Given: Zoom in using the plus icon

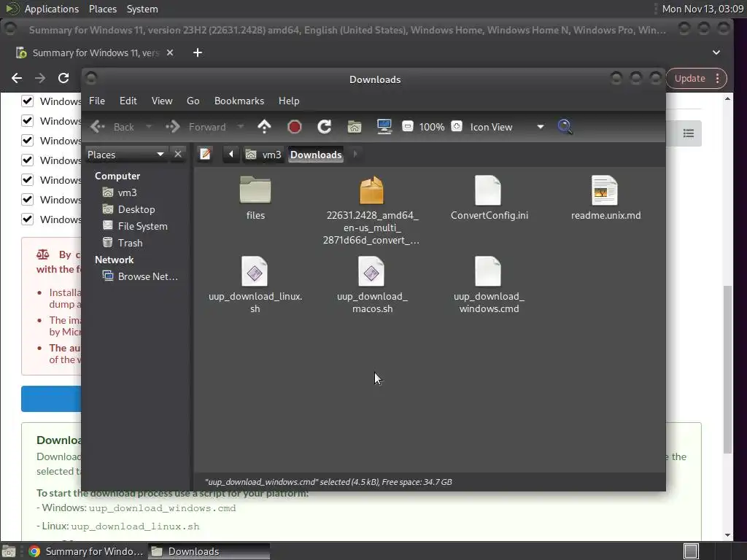Looking at the screenshot, I should click(457, 126).
